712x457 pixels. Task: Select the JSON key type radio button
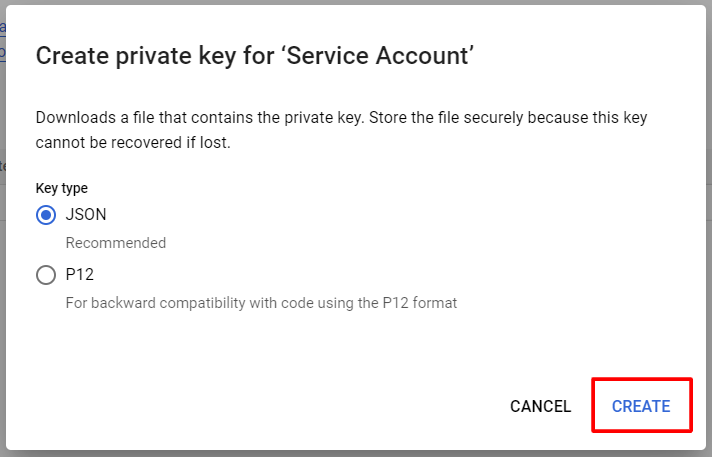46,215
